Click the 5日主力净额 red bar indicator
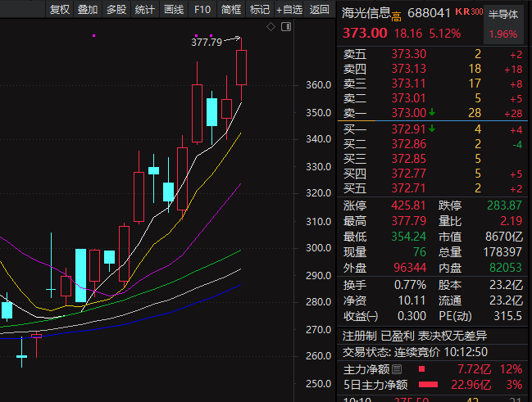This screenshot has width=532, height=402. pos(428,385)
